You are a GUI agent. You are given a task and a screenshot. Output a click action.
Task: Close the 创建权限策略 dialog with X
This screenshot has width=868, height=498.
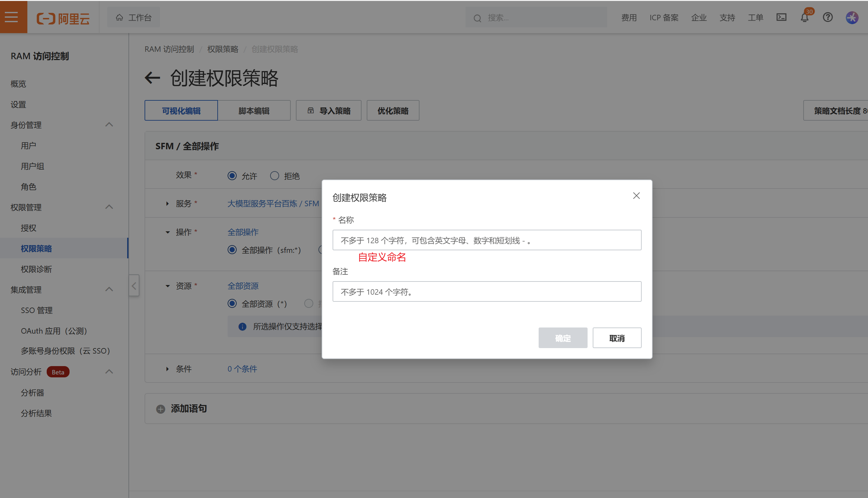click(636, 196)
